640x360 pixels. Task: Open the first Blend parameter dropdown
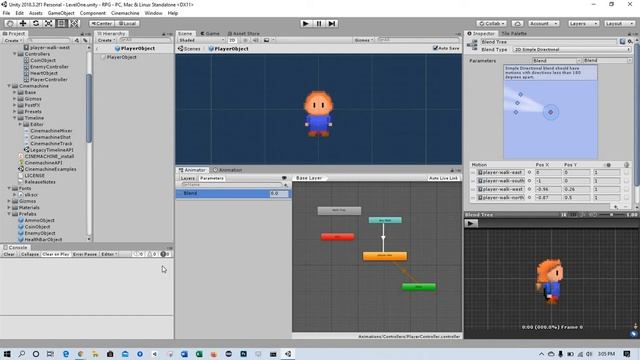click(x=556, y=60)
